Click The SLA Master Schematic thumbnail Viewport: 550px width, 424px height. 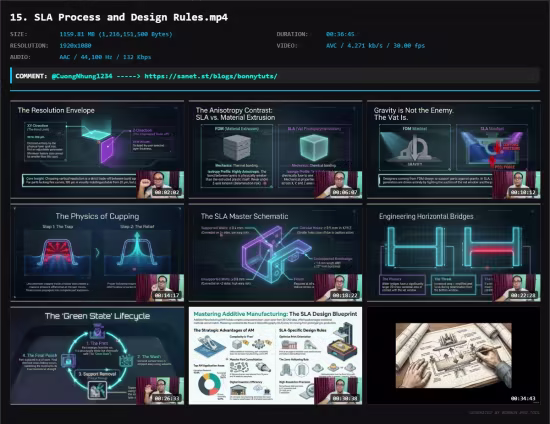(x=275, y=253)
